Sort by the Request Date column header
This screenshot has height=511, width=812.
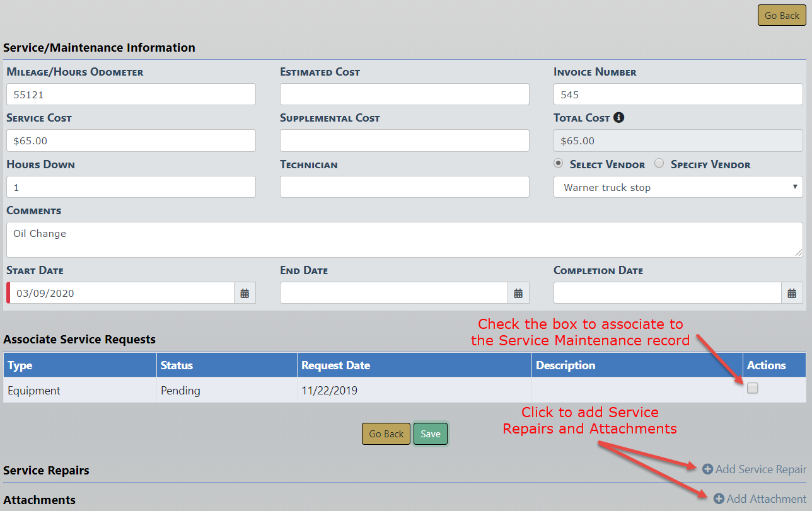click(x=335, y=365)
